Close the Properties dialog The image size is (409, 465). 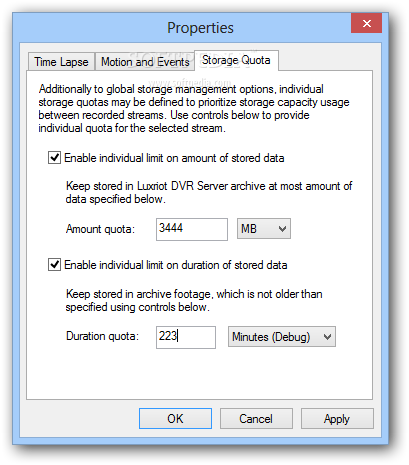(x=366, y=23)
